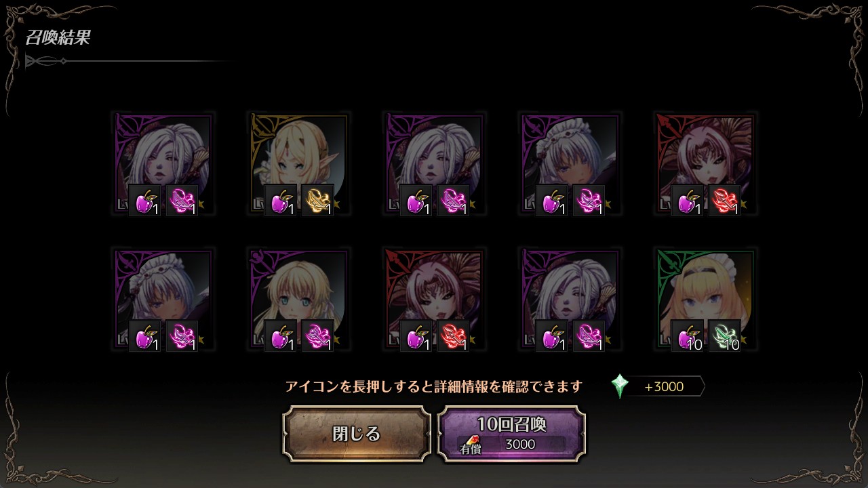The image size is (868, 488).
Task: Click the green crystal currency icon
Action: pyautogui.click(x=620, y=386)
